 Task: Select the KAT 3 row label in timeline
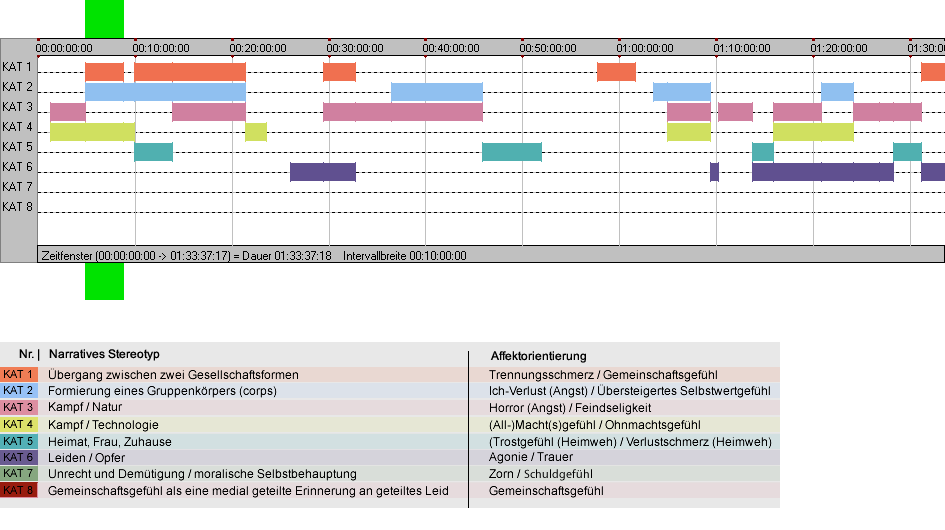17,107
